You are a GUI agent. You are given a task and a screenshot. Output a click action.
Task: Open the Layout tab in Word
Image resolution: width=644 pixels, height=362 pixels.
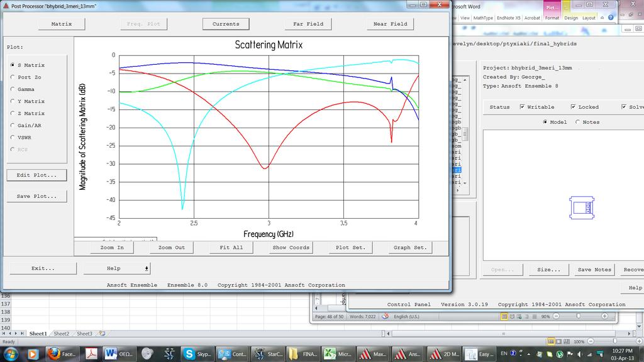coord(589,18)
